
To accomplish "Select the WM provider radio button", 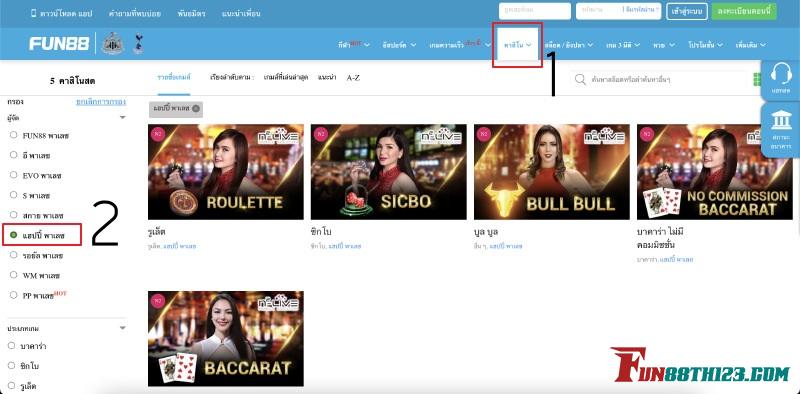I will pyautogui.click(x=13, y=275).
